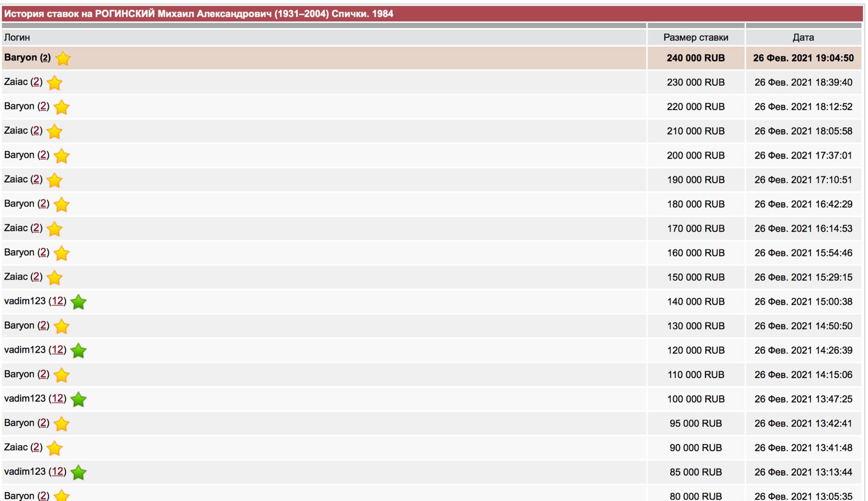
Task: Open Baryon's rating link (2) on the 80 000 RUB row
Action: 43,496
